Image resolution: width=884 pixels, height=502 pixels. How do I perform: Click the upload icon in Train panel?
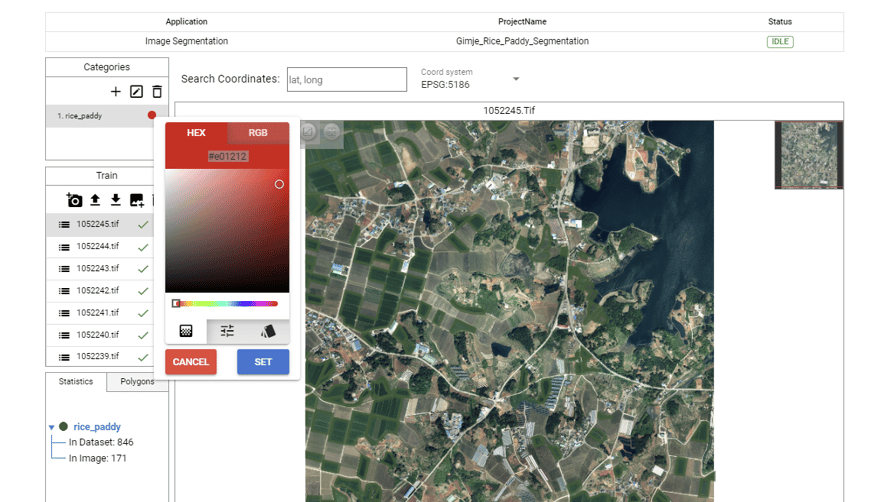click(x=95, y=200)
